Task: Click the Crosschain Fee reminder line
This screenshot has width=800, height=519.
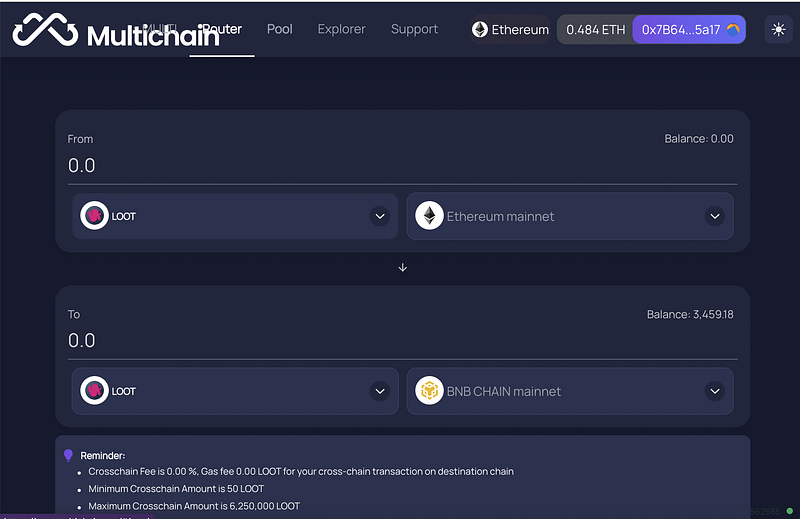Action: pyautogui.click(x=301, y=472)
